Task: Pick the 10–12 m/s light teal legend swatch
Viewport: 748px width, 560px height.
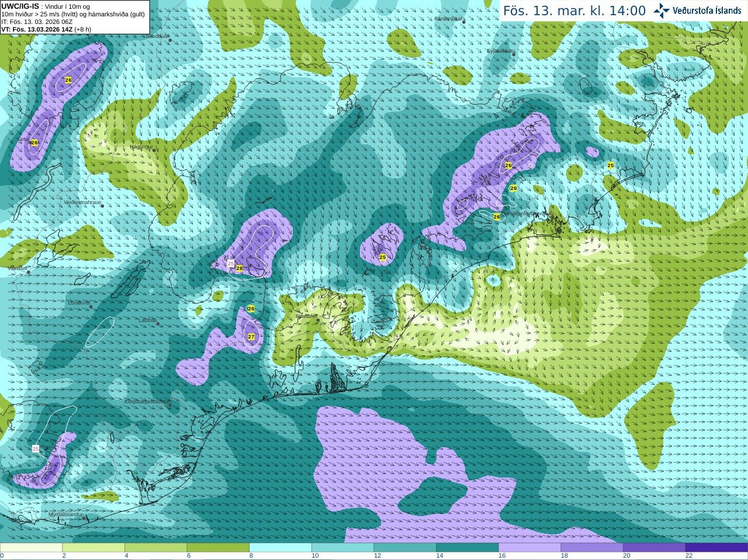Action: click(x=342, y=548)
